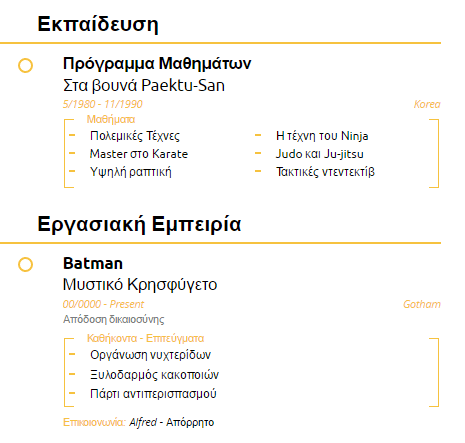Click the circle marker beside Batman
The image size is (465, 443).
pyautogui.click(x=25, y=264)
